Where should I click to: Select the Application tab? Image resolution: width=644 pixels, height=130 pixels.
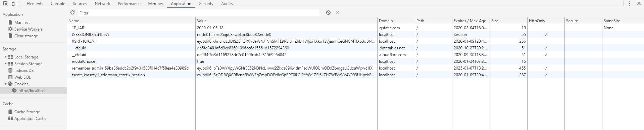pyautogui.click(x=181, y=4)
